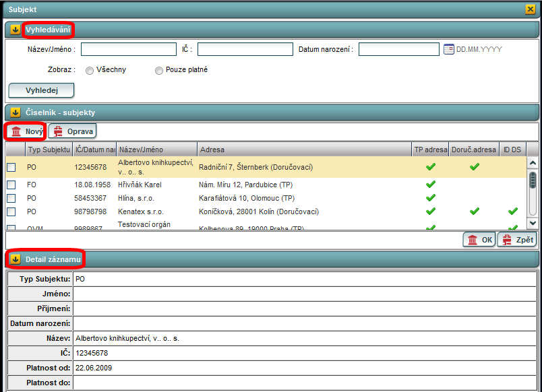Collapse the Číselník - subjekty section arrow
The height and width of the screenshot is (392, 542).
[15, 112]
